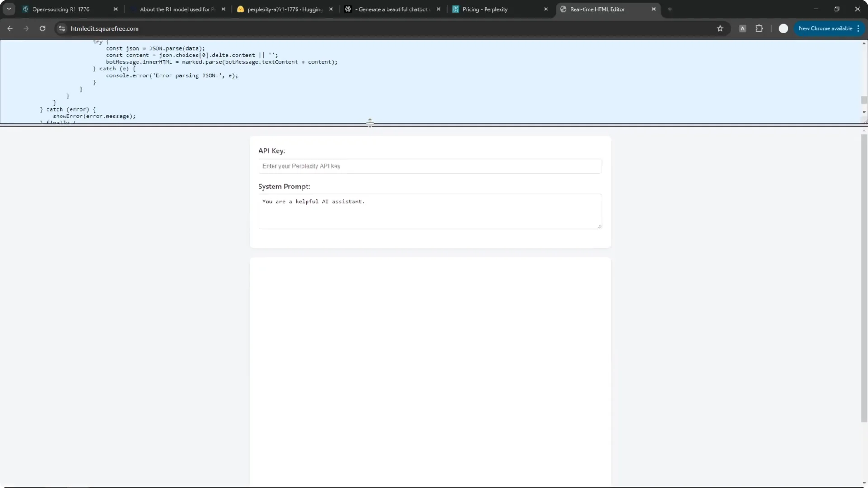Image resolution: width=868 pixels, height=488 pixels.
Task: Click the 'A' extension icon
Action: coord(742,28)
